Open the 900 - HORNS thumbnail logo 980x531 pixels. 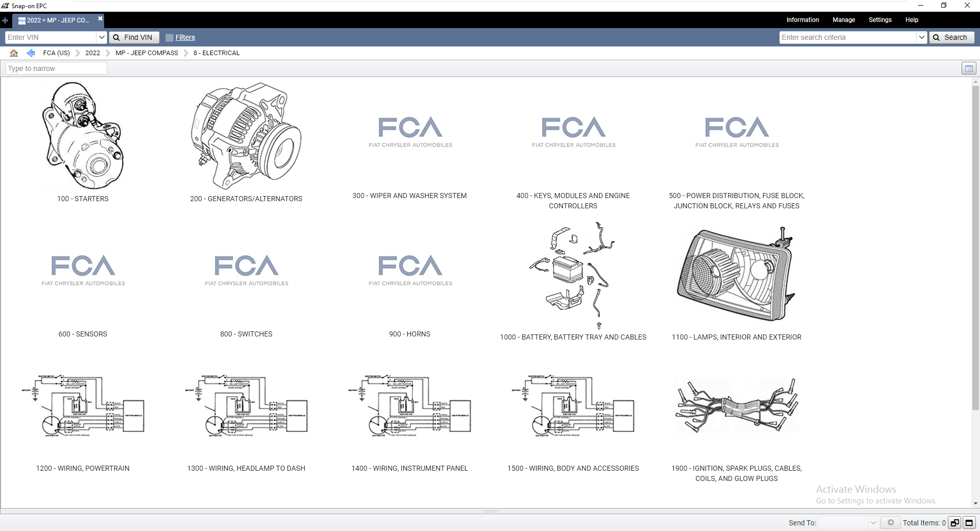(x=410, y=270)
